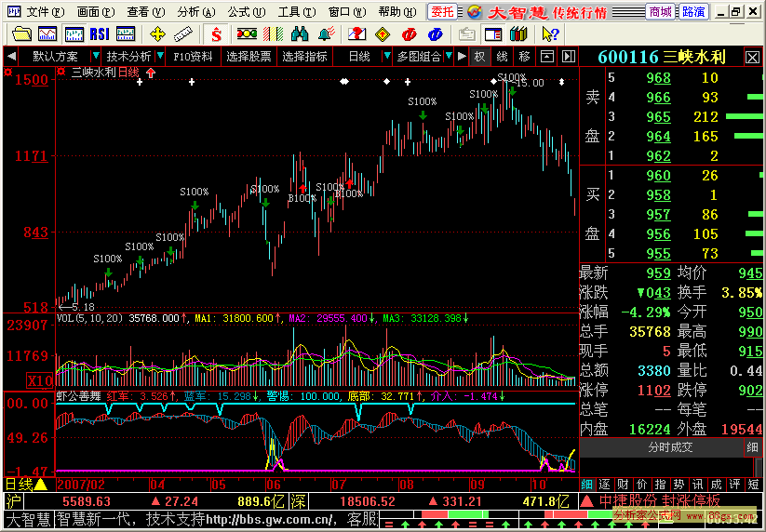Open the 窗口(W) menu

coord(347,12)
